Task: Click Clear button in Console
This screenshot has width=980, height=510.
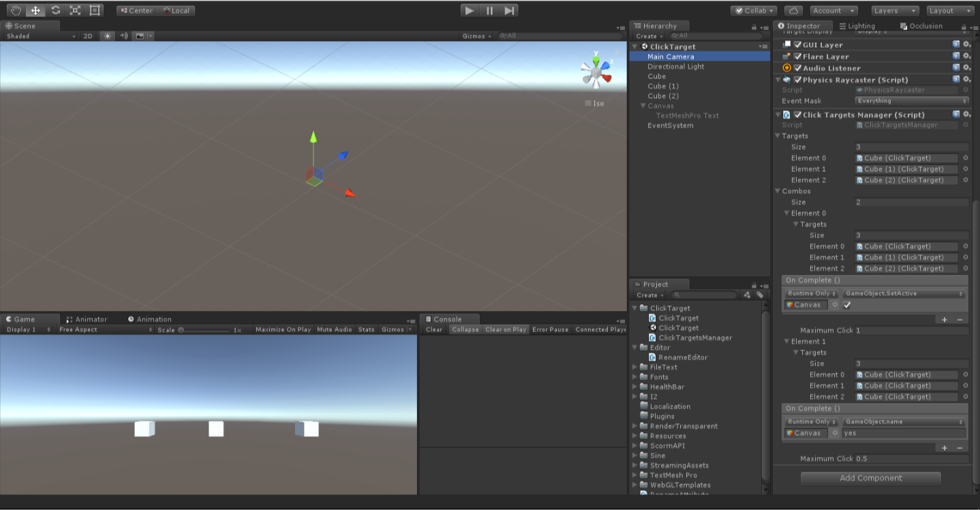Action: click(x=434, y=329)
